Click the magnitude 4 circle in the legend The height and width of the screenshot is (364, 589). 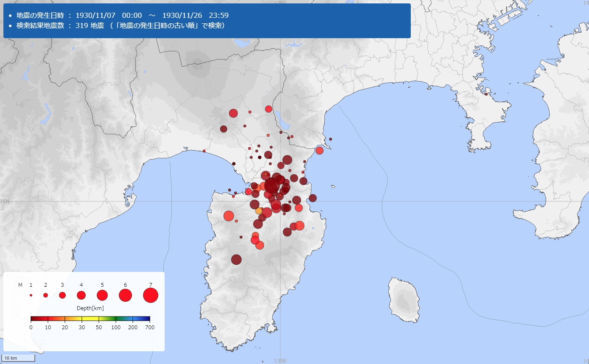tap(81, 295)
